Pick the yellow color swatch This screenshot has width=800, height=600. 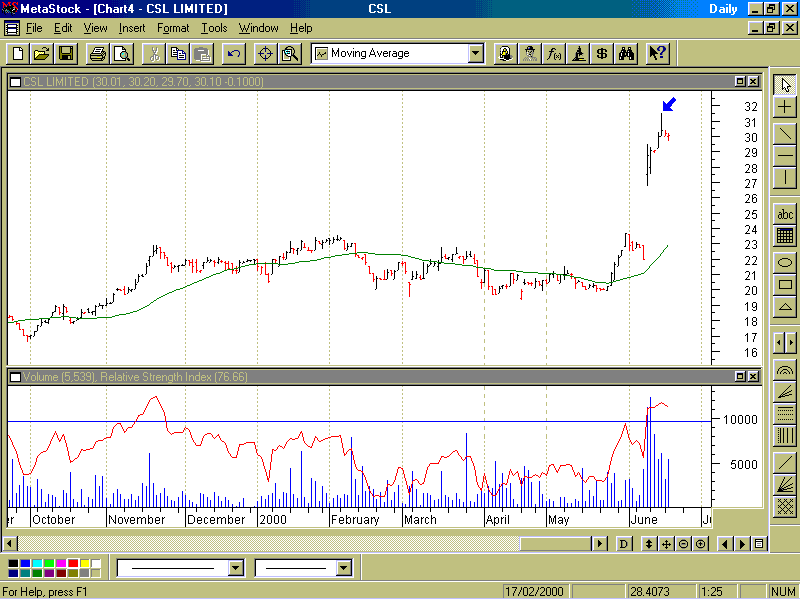click(x=85, y=563)
